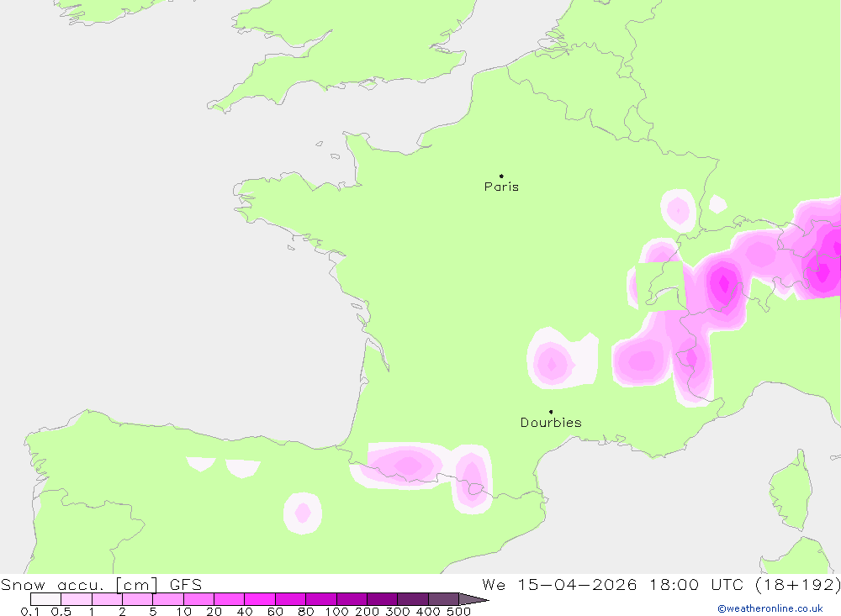Click the legend value label 40

(x=245, y=612)
